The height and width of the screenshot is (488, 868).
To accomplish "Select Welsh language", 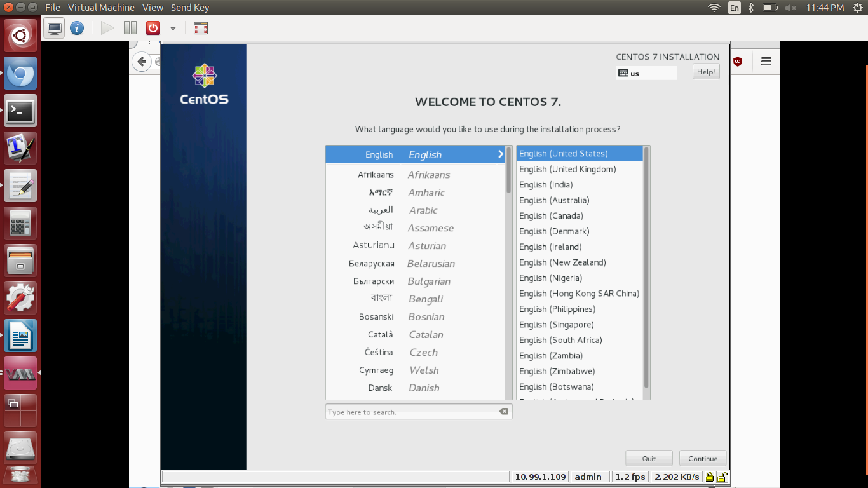I will coord(416,370).
